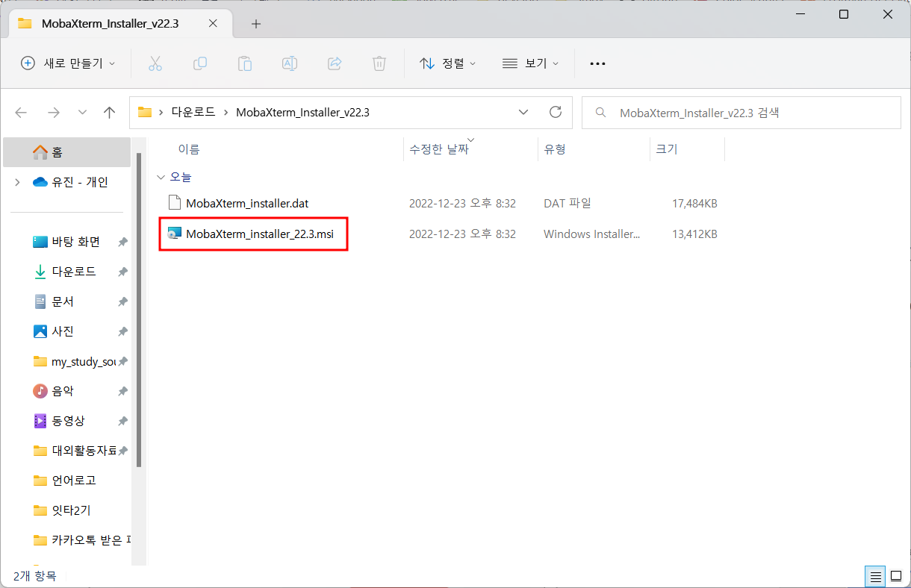This screenshot has width=911, height=588.
Task: Unpin 바탕 화면 using its pin icon
Action: coord(122,242)
